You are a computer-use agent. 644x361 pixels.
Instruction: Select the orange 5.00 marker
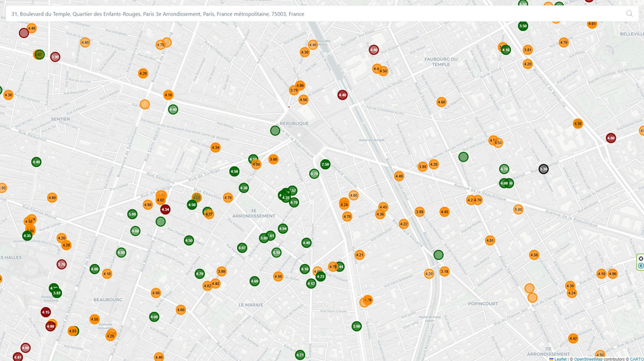tap(518, 209)
